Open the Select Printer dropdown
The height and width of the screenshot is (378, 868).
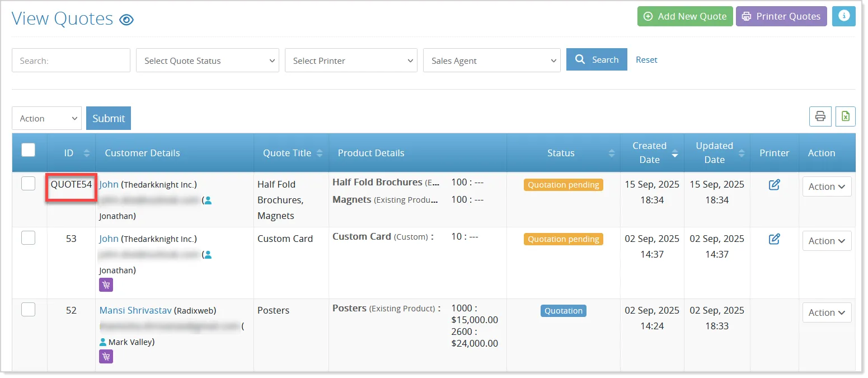[351, 60]
